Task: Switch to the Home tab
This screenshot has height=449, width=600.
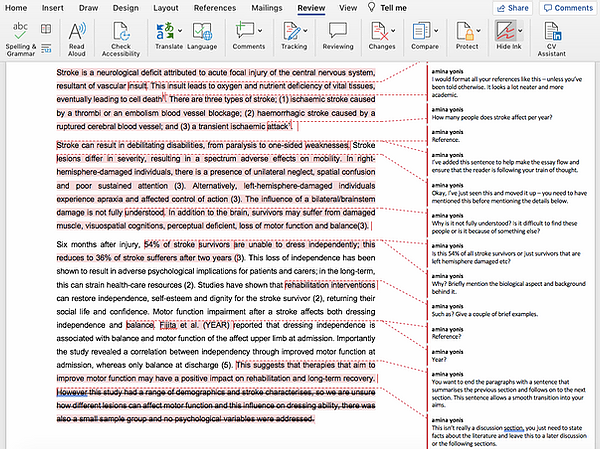Action: 16,8
